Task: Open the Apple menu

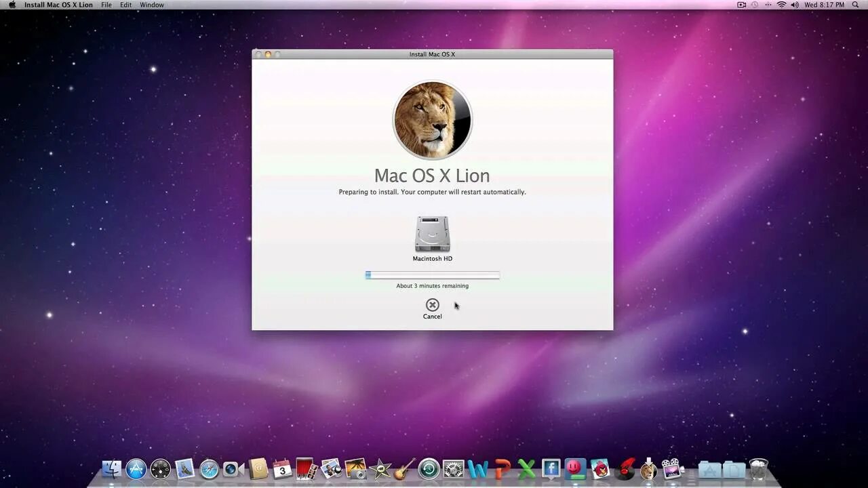Action: tap(12, 5)
